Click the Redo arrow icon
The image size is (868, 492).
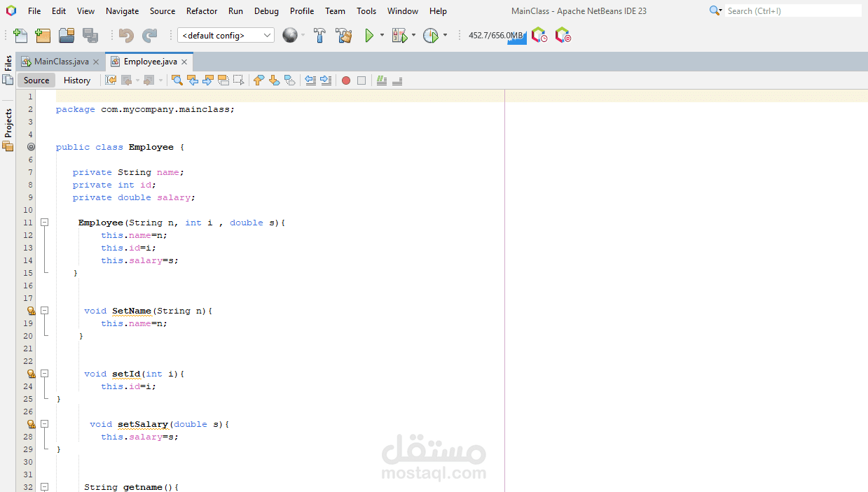point(149,36)
